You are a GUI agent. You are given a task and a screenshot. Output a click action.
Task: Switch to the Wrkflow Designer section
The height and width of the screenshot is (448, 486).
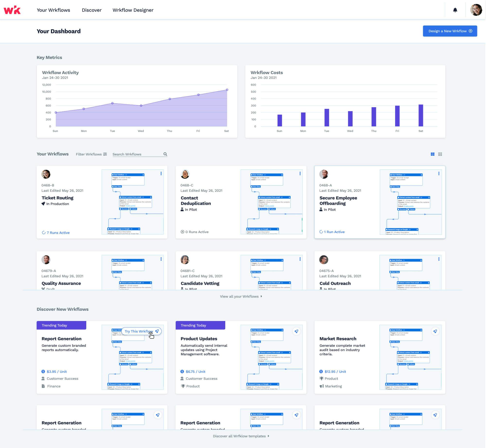pos(133,10)
